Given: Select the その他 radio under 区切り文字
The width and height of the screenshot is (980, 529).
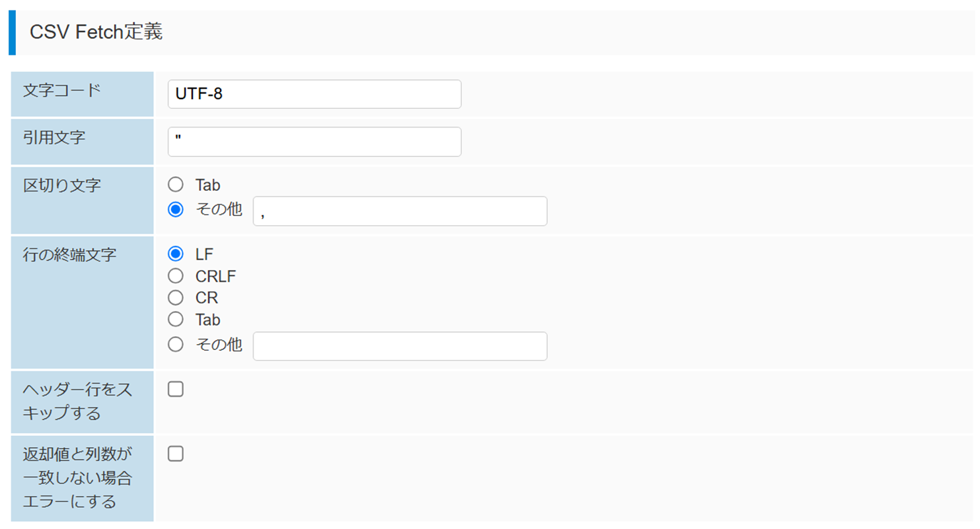Looking at the screenshot, I should [176, 210].
